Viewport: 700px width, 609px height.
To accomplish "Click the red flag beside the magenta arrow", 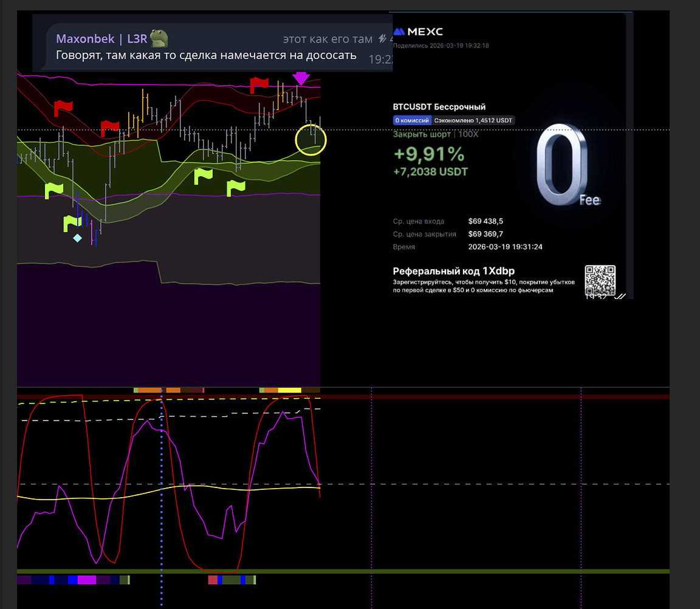I will [259, 84].
